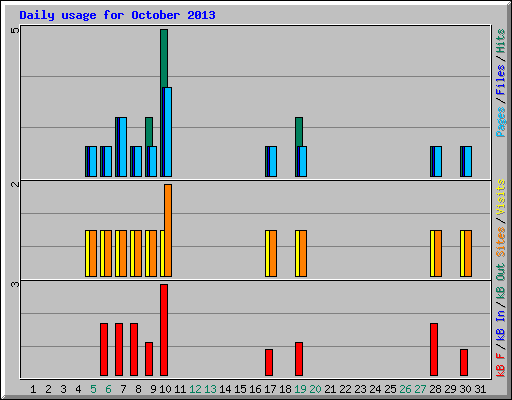Click the green Hits bar for day 19
The width and height of the screenshot is (512, 400).
(x=299, y=132)
